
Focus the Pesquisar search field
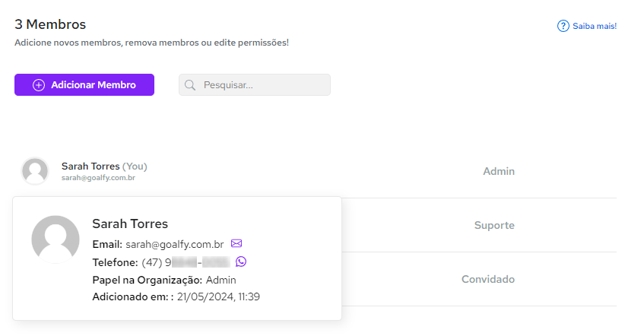255,85
